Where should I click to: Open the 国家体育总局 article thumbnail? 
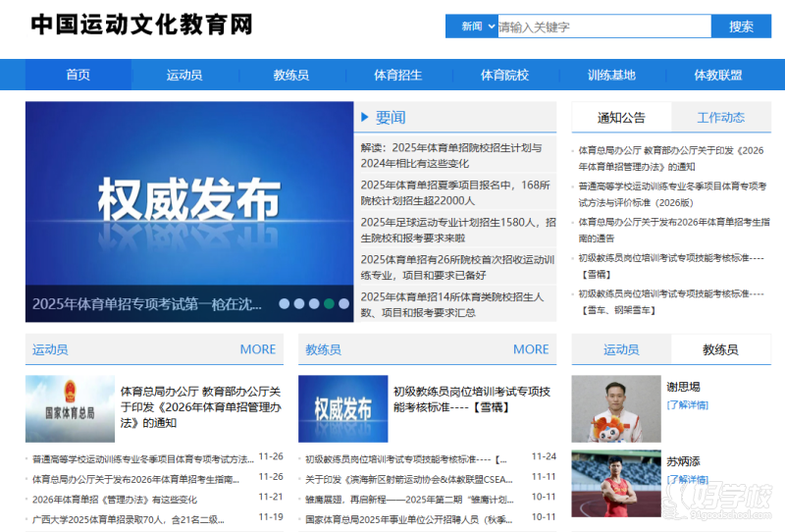[70, 408]
